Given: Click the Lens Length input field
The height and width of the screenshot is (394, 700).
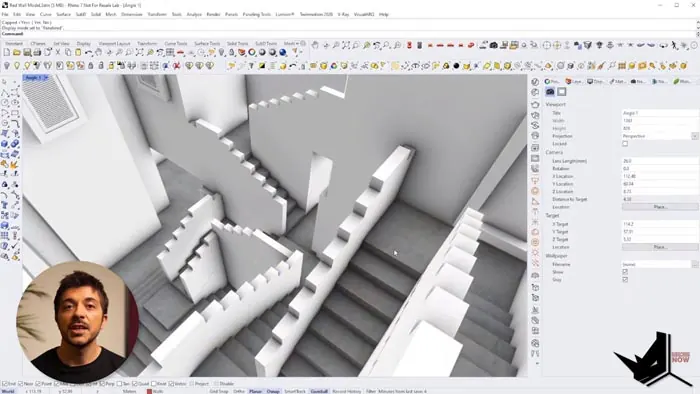Looking at the screenshot, I should pos(660,161).
